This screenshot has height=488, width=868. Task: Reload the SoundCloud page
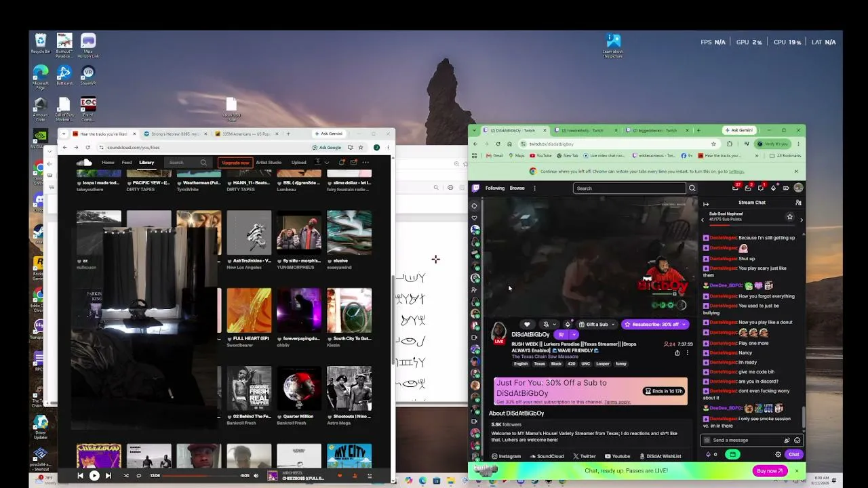pyautogui.click(x=87, y=147)
